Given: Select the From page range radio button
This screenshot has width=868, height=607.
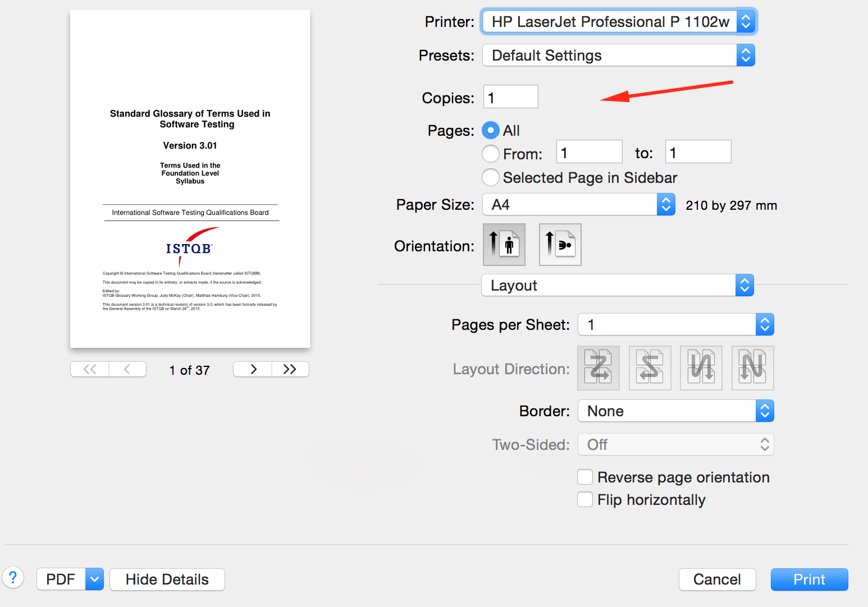Looking at the screenshot, I should point(491,154).
